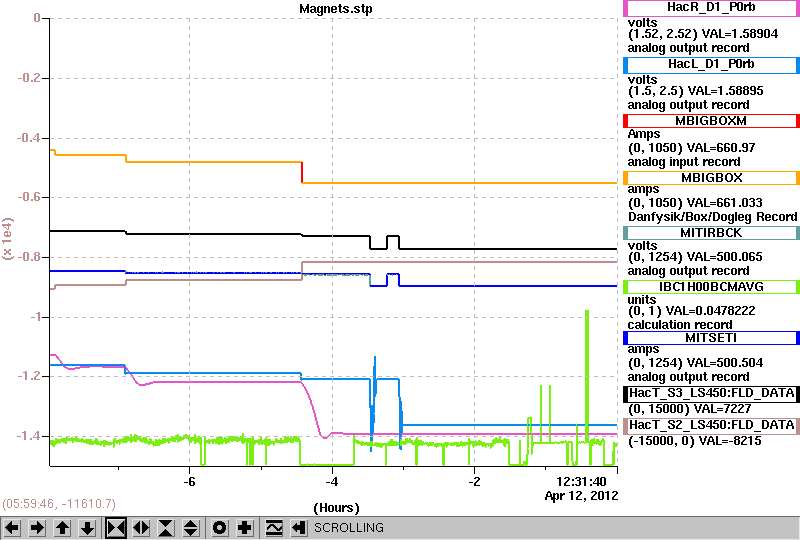
Task: Click the square bump on the black trace
Action: [393, 242]
